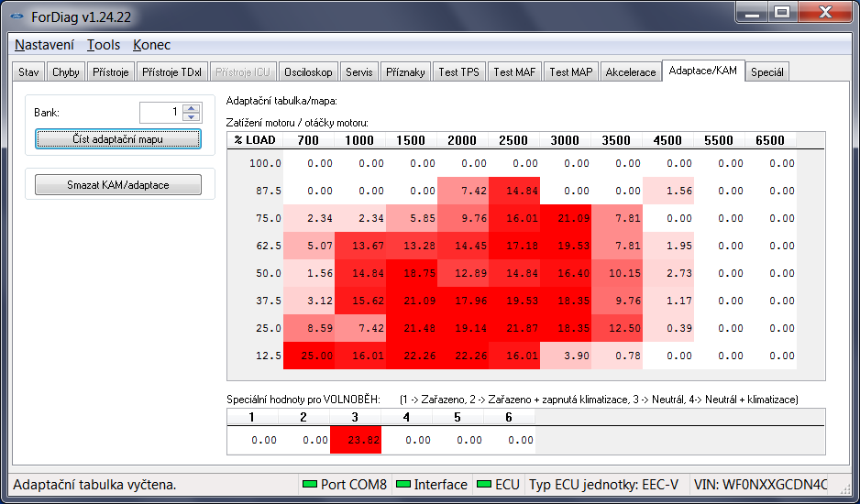Click the 25.00 cell at 12.5 load
Screen dimensions: 860x504
[x=309, y=356]
